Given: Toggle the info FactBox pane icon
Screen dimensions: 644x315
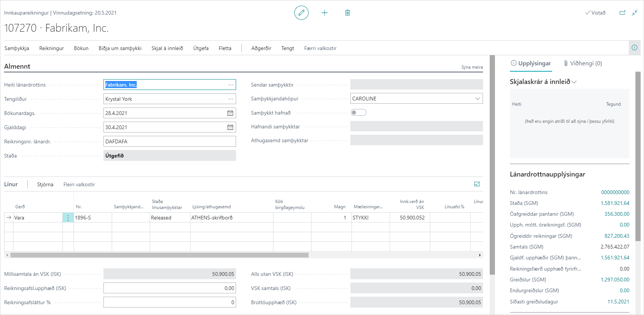Looking at the screenshot, I should [634, 48].
